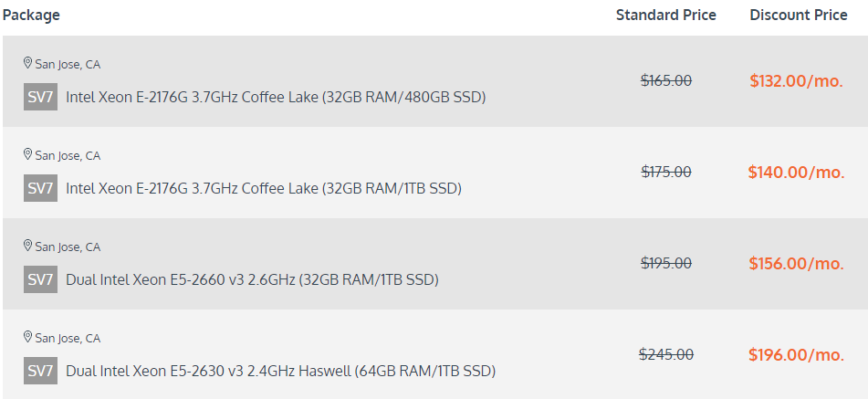Click the location pin icon in the first row
Viewport: 868px width, 399px height.
pyautogui.click(x=28, y=63)
